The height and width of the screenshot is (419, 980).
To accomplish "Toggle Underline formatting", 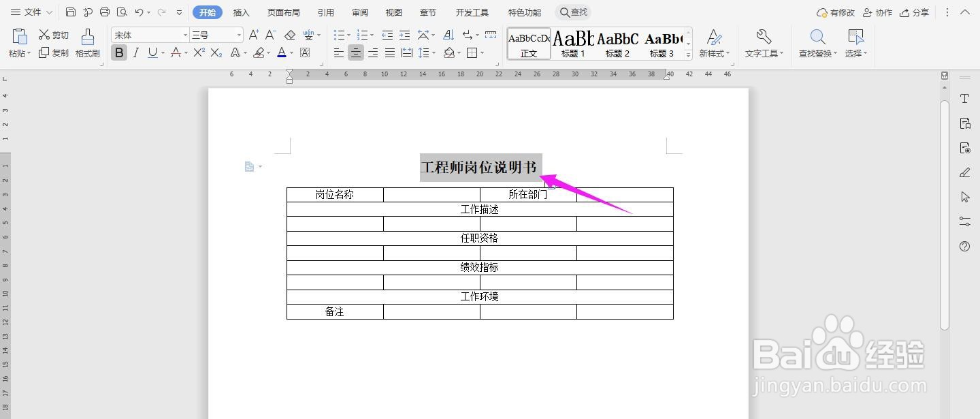I will point(152,52).
